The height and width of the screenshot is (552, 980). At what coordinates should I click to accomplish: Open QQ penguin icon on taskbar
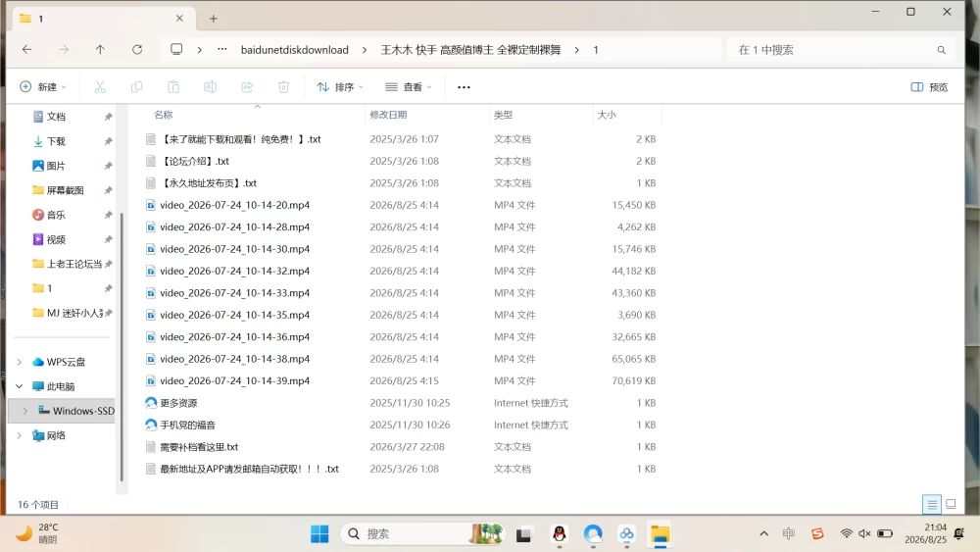point(560,534)
